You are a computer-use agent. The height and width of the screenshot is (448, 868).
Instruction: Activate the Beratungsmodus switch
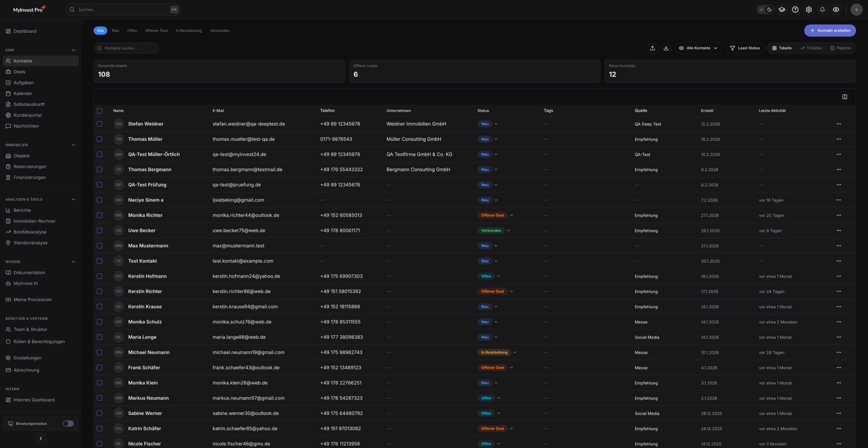pos(68,423)
